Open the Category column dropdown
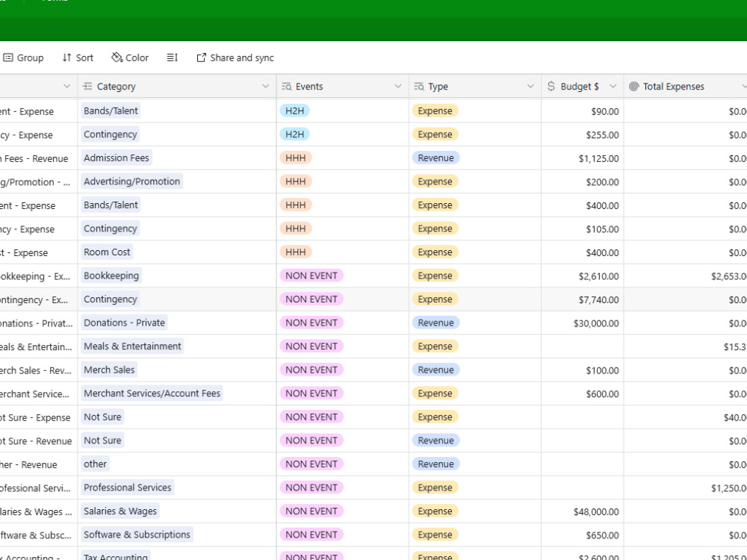The image size is (747, 560). pos(265,87)
